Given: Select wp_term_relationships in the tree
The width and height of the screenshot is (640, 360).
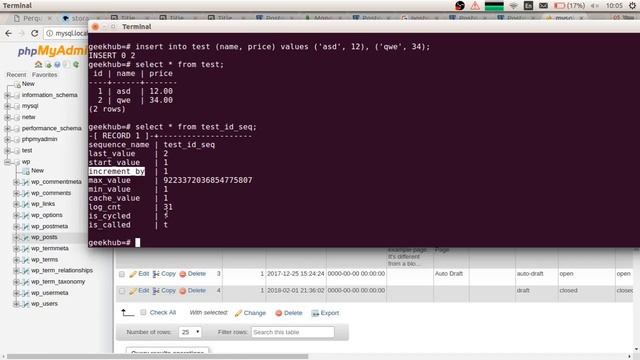Looking at the screenshot, I should pos(62,270).
